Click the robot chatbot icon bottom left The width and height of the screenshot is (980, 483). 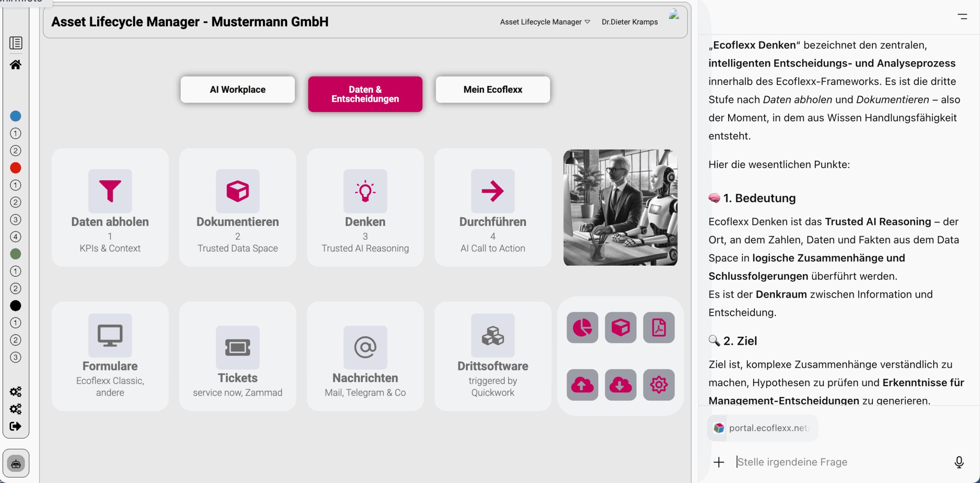coord(16,464)
